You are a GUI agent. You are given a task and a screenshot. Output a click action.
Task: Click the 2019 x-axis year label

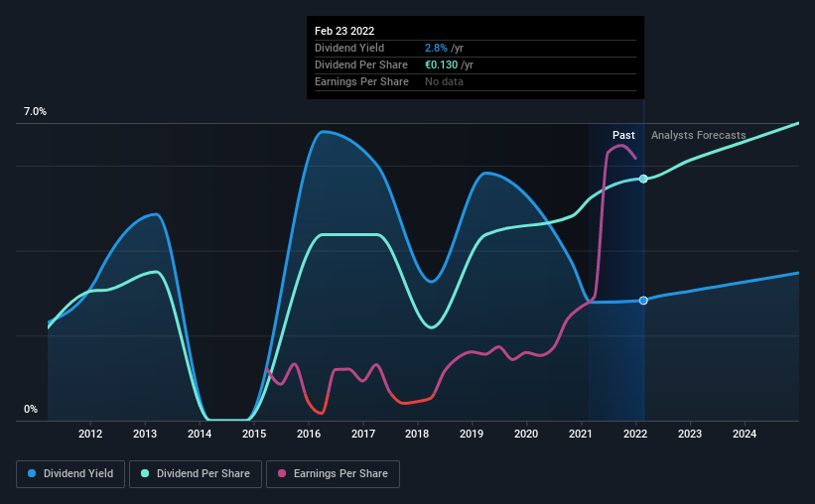(x=472, y=434)
